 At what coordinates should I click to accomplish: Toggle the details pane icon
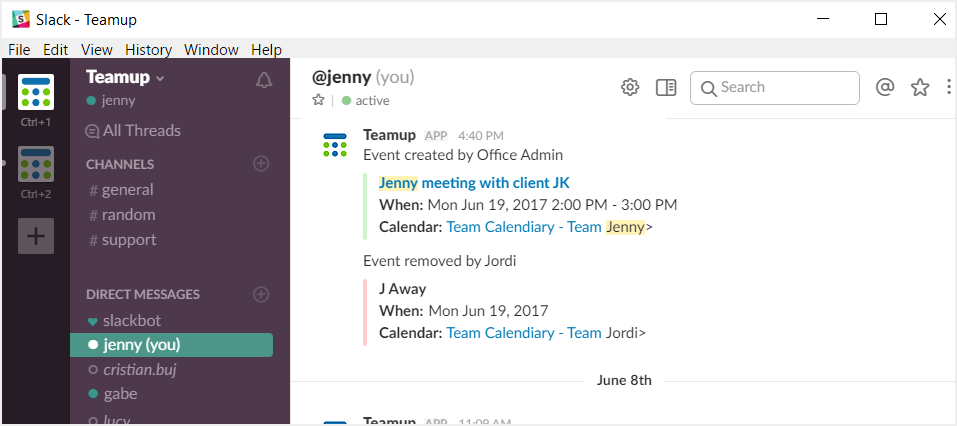click(666, 88)
